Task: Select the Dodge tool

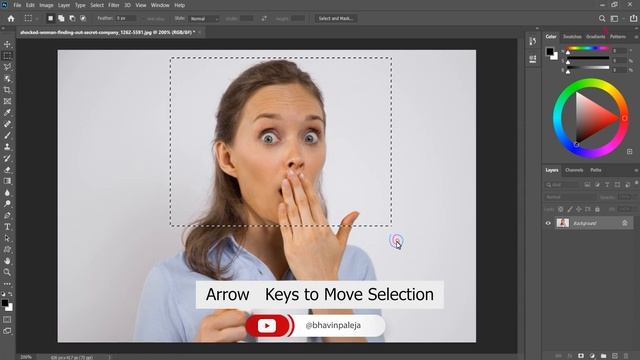Action: pyautogui.click(x=7, y=204)
